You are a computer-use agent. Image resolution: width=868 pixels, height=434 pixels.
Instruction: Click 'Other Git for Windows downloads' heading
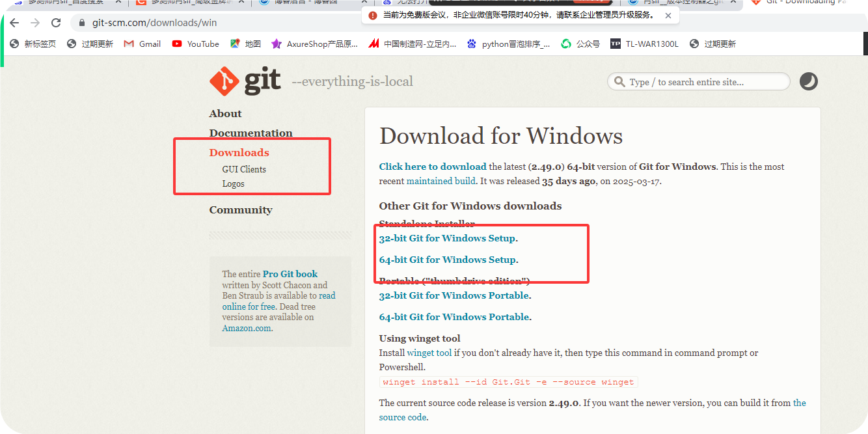(470, 206)
